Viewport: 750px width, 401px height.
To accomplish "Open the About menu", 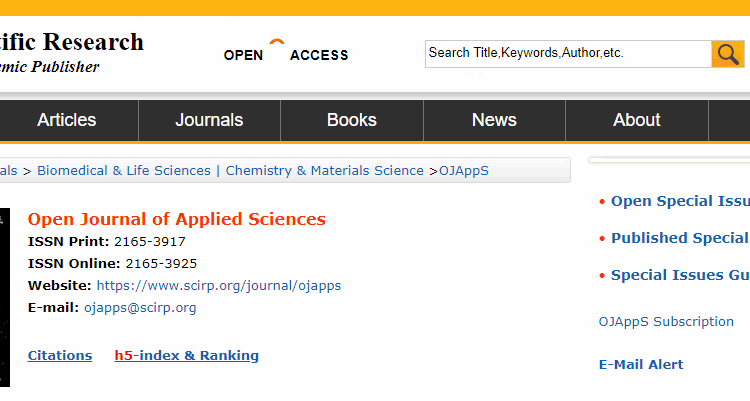I will click(x=636, y=120).
